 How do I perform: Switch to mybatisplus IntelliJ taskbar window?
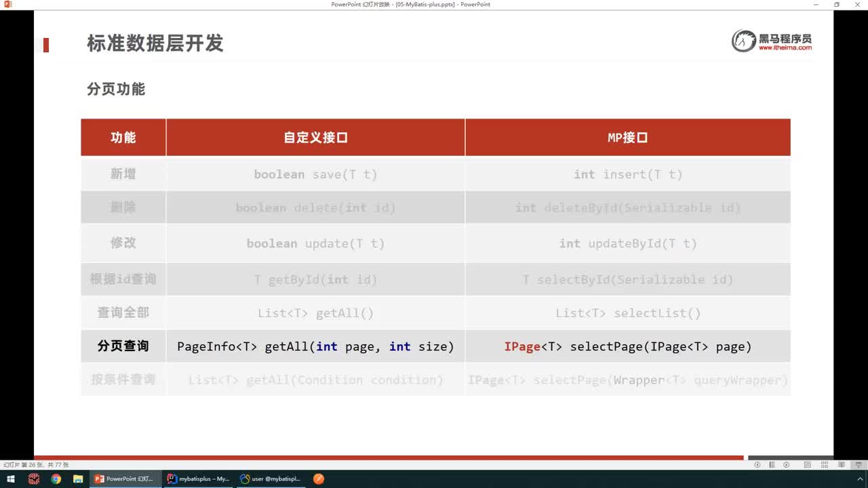199,479
